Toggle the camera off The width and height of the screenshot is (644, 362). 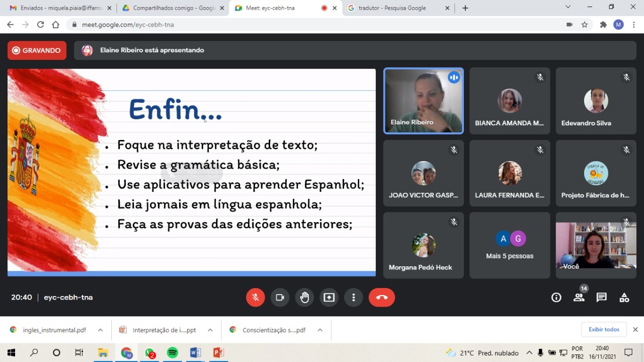[280, 298]
